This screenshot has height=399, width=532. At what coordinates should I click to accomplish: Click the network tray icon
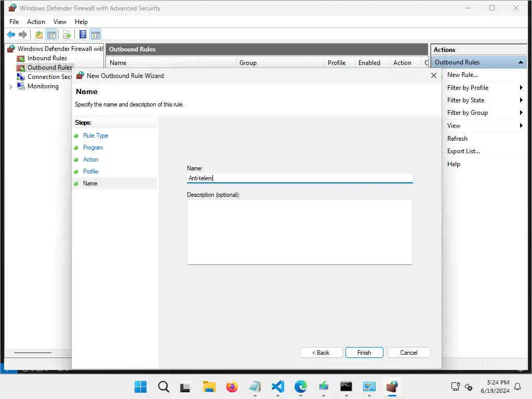coord(455,387)
